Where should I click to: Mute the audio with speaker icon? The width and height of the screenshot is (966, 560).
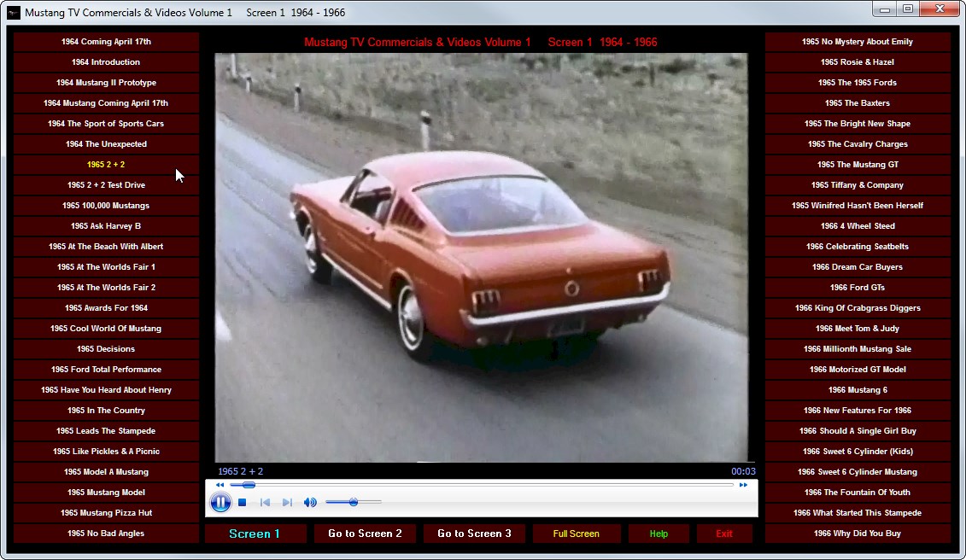tap(310, 502)
